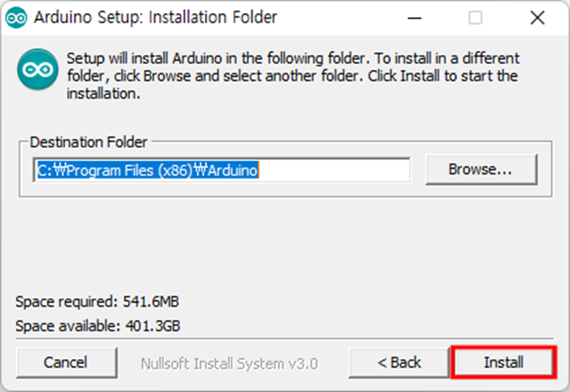Click the horizontal separator line above buttons
This screenshot has height=392, width=570.
click(x=285, y=339)
